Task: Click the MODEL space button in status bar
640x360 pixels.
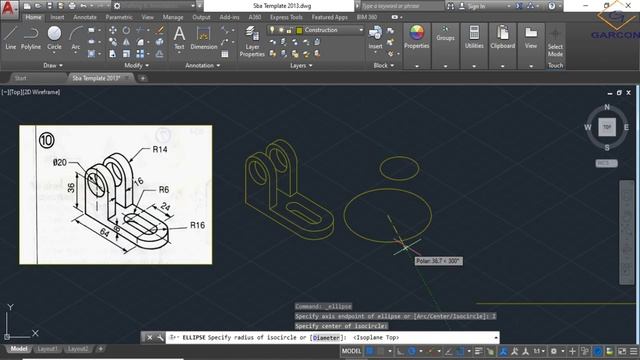Action: tap(351, 351)
